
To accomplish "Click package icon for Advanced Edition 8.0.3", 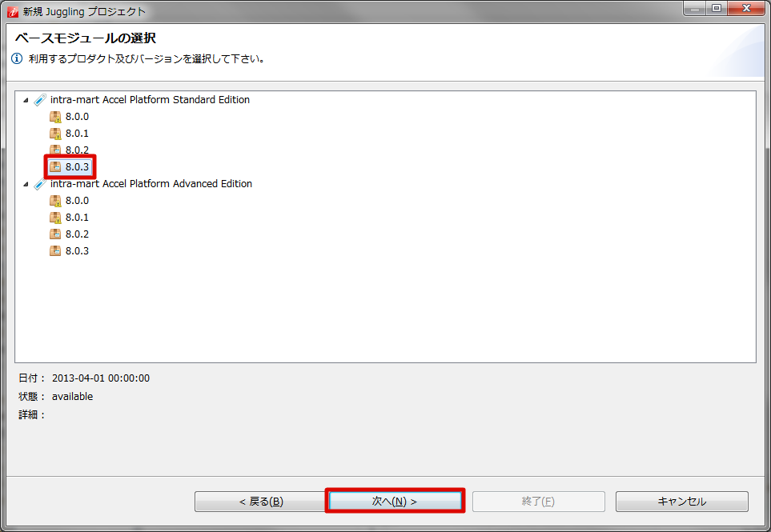I will point(55,251).
